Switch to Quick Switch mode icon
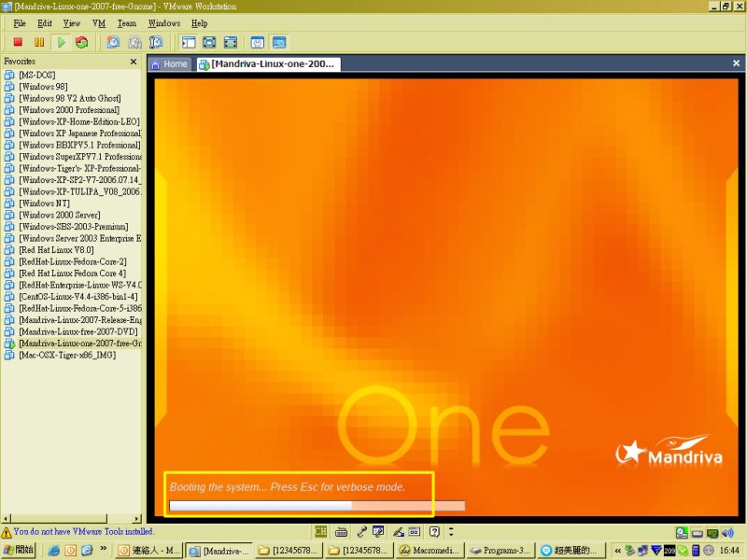The image size is (747, 560). [x=209, y=42]
